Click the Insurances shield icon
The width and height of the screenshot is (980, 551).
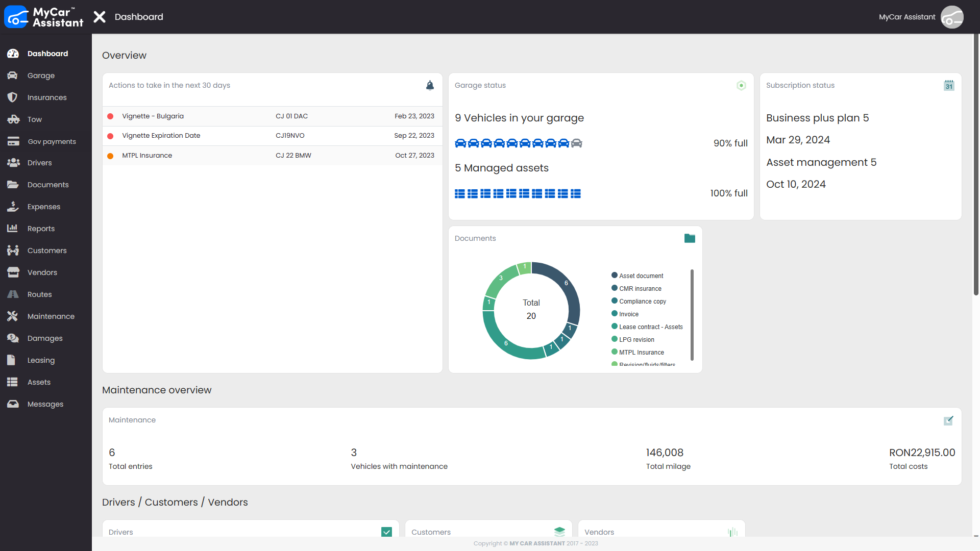[13, 97]
